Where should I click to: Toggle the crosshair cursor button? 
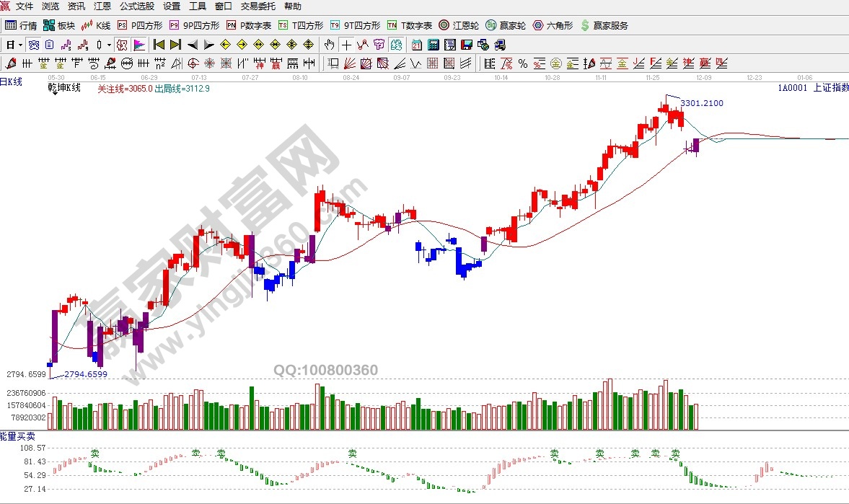point(347,45)
